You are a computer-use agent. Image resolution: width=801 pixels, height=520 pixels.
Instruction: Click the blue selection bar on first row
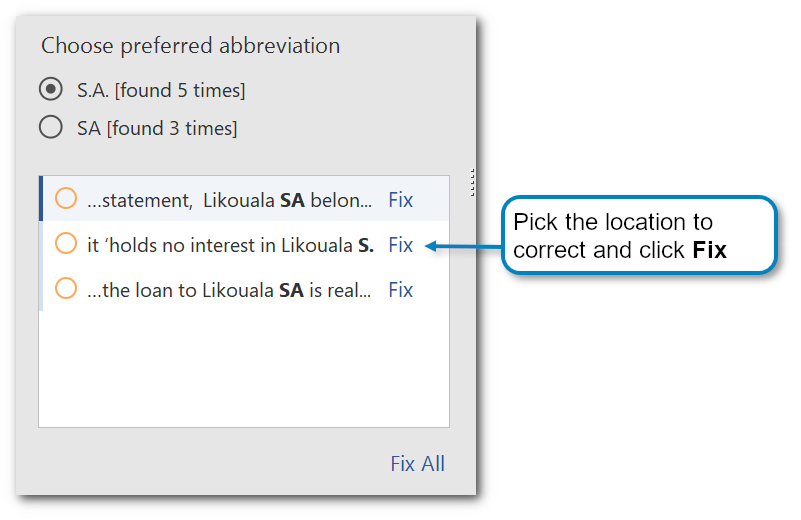[40, 199]
